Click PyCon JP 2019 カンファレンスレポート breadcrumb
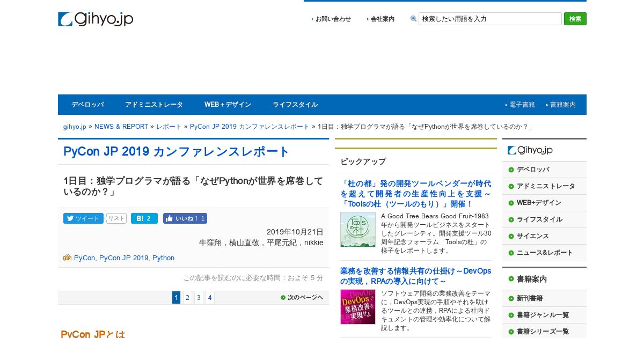The height and width of the screenshot is (338, 644). tap(250, 127)
